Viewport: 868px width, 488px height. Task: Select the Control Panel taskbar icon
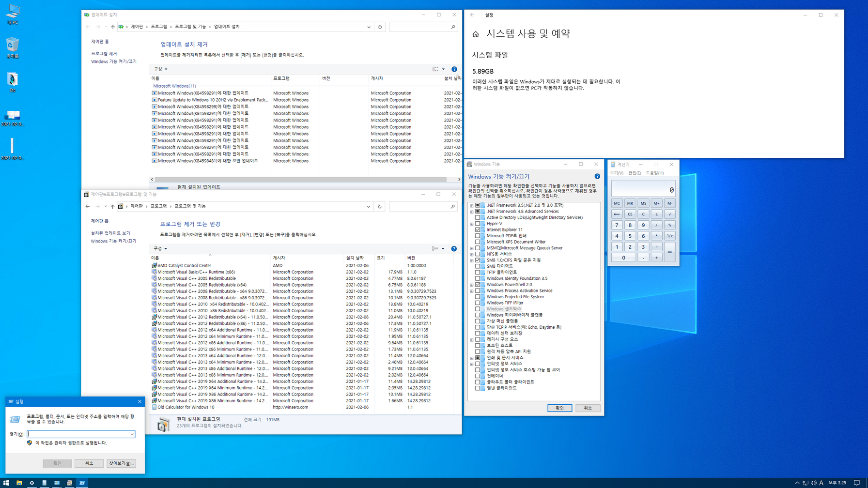(57, 483)
